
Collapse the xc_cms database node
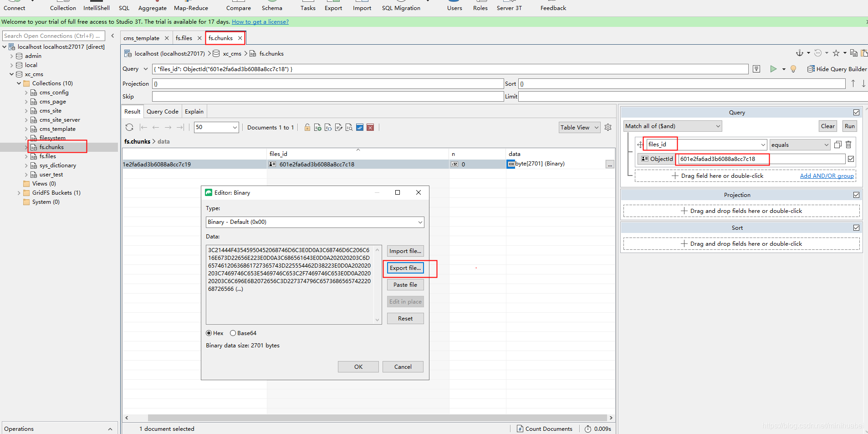click(x=11, y=74)
